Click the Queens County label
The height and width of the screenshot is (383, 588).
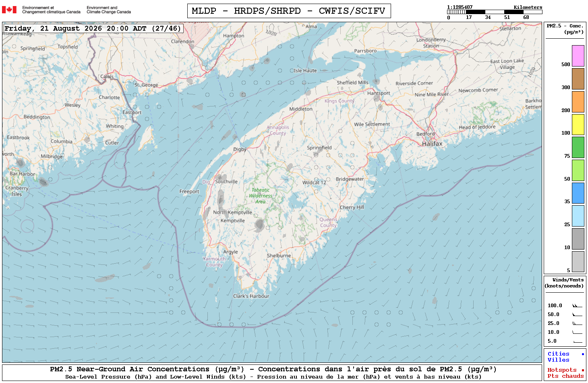pyautogui.click(x=328, y=223)
